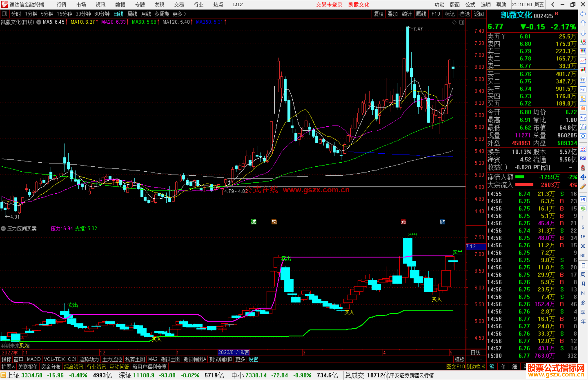Open the 行情 menu
Viewport: 588px width, 380px height.
click(x=61, y=5)
